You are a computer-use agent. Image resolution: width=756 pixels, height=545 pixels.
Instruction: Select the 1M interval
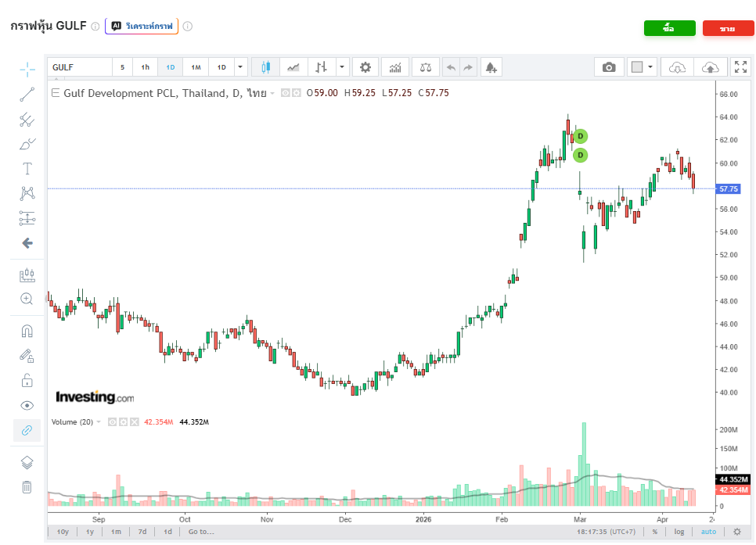[x=196, y=67]
